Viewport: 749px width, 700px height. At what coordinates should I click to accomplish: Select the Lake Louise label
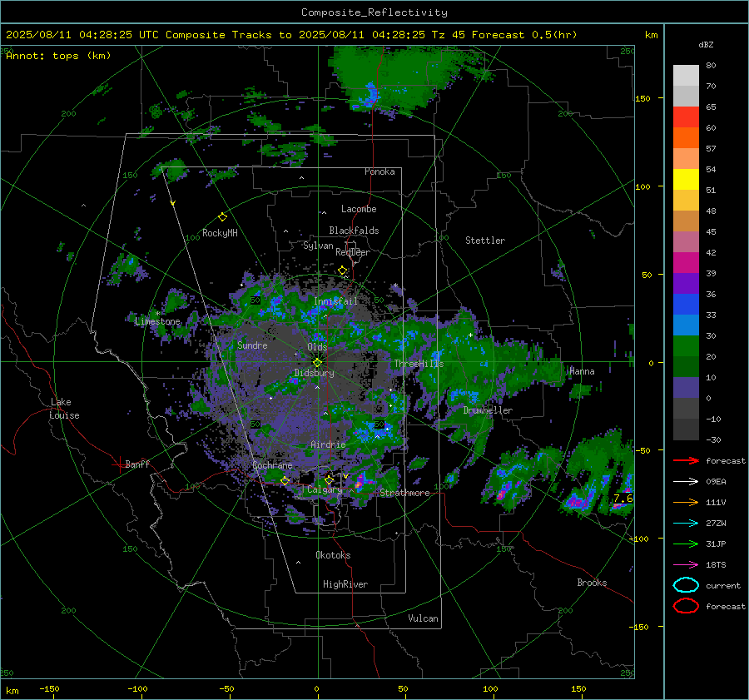pos(65,409)
